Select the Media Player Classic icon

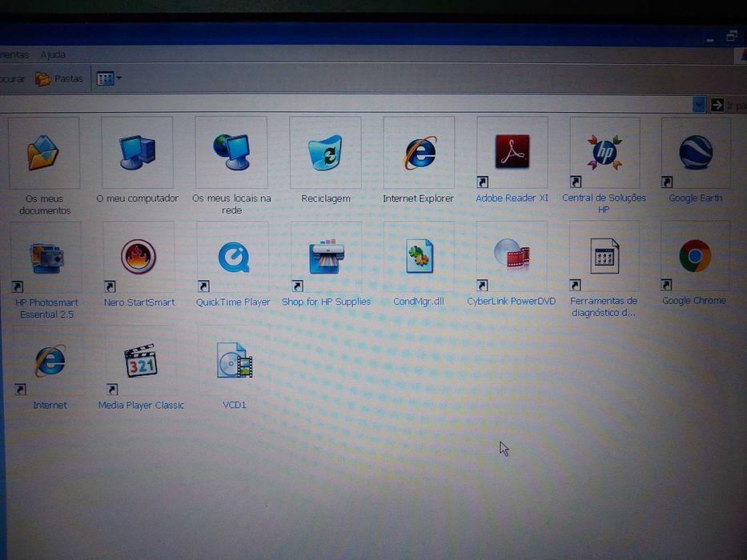click(x=141, y=361)
